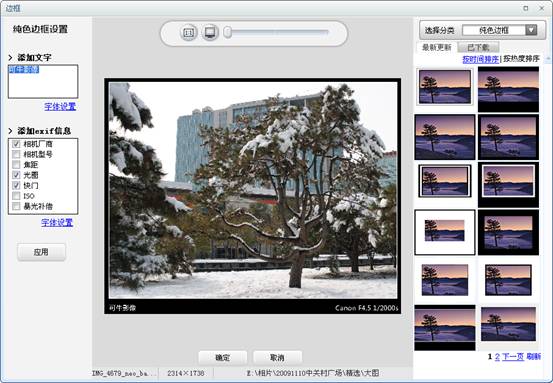Go to 下一页 of border presets
Screen dimensions: 553x383
click(512, 357)
